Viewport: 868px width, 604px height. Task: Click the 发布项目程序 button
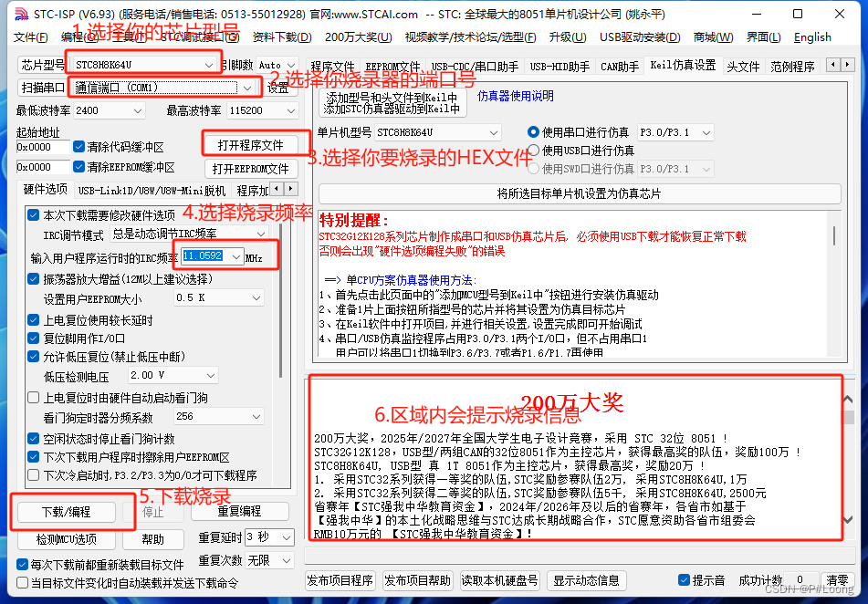pyautogui.click(x=340, y=580)
